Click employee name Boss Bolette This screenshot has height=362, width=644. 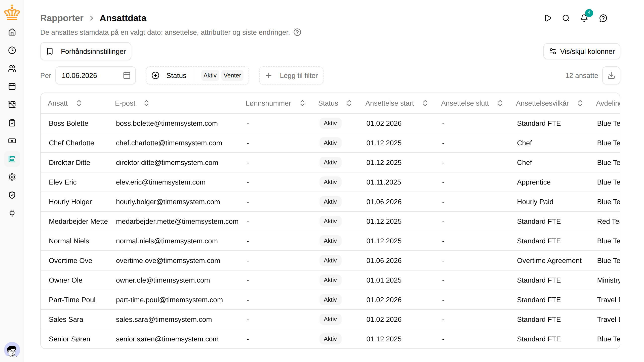pos(68,123)
